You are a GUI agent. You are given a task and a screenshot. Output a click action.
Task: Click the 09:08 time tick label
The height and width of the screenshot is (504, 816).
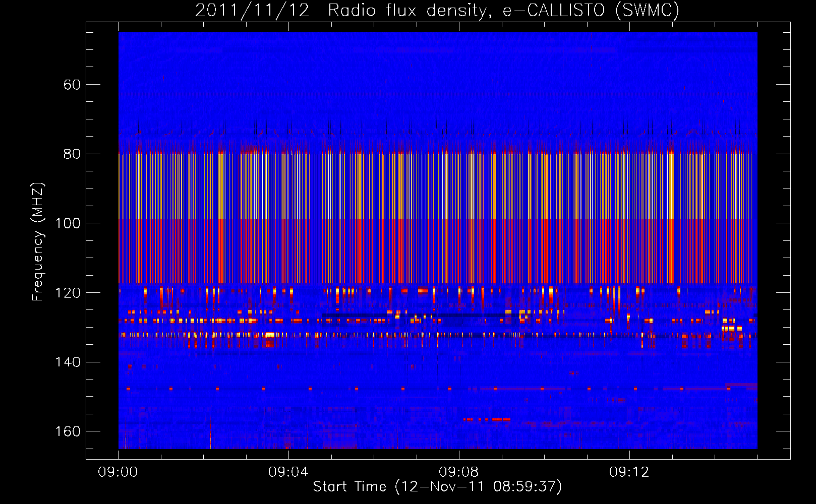(x=459, y=472)
